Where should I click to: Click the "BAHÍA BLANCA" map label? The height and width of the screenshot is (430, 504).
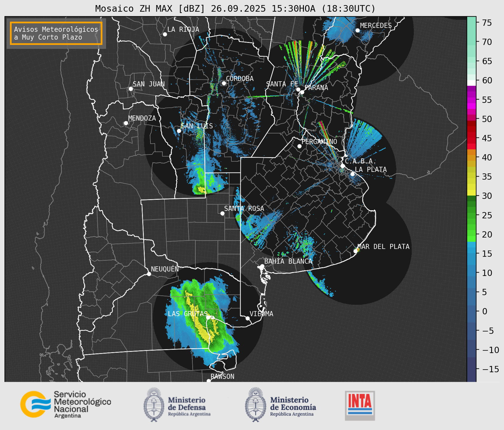click(x=288, y=261)
